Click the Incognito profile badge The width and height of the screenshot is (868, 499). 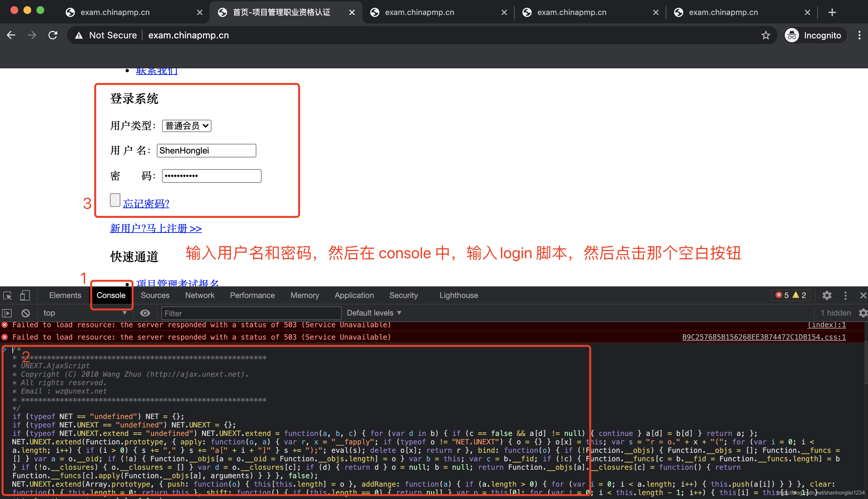click(815, 35)
